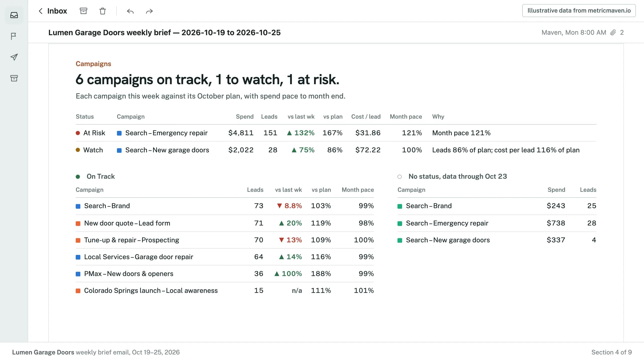Image resolution: width=644 pixels, height=362 pixels.
Task: Click Tune-up & repair–Prospecting campaign row
Action: click(x=225, y=240)
